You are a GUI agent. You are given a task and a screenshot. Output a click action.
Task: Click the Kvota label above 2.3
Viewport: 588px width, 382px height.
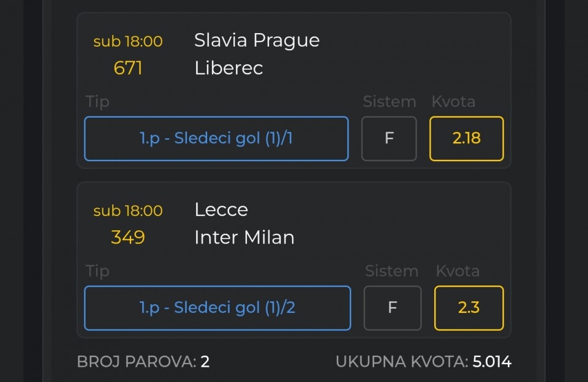[x=458, y=271]
